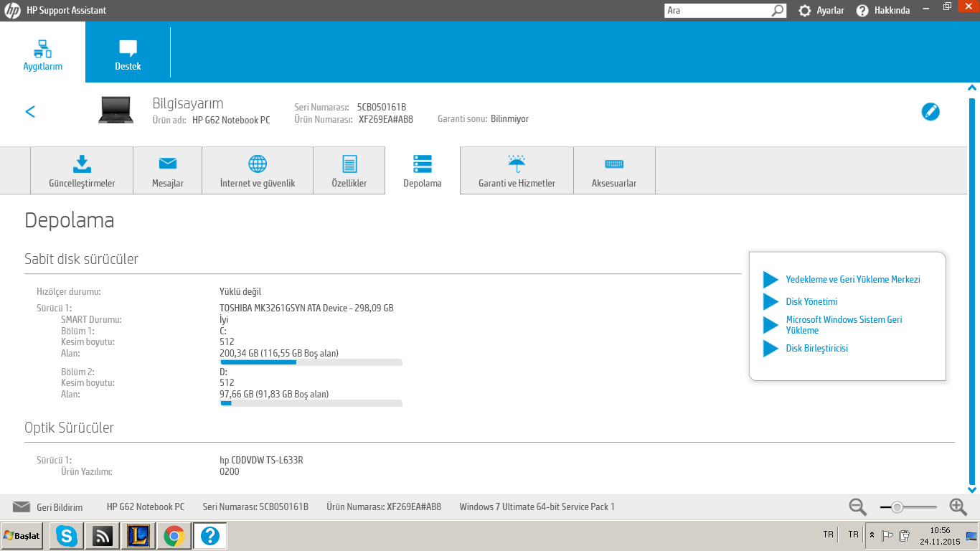Click the Action Center flag icon
The height and width of the screenshot is (551, 980).
point(887,535)
